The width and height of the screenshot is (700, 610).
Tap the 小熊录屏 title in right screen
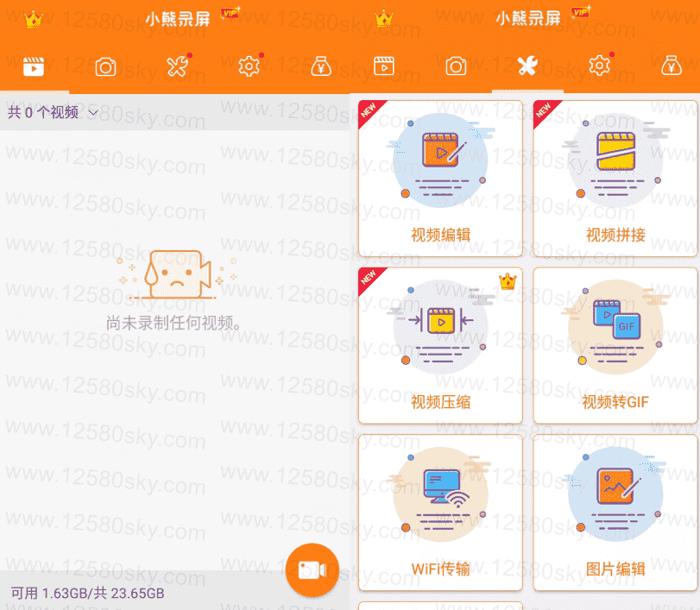[528, 18]
